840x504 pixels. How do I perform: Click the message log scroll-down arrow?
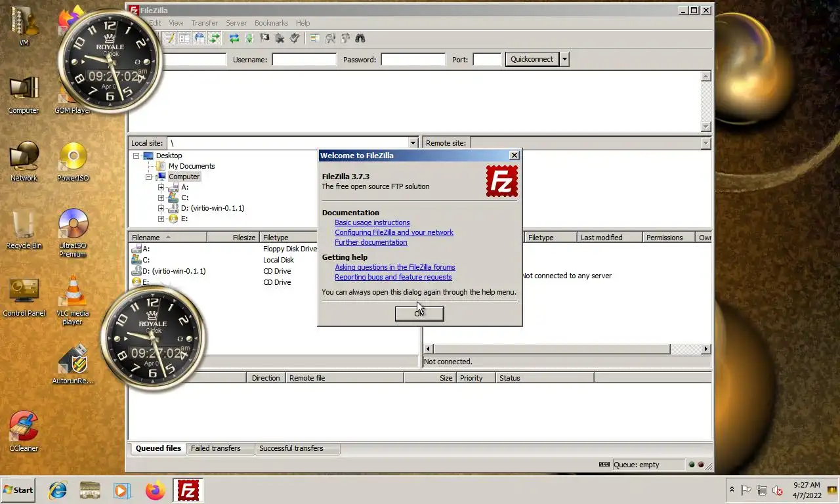point(705,127)
